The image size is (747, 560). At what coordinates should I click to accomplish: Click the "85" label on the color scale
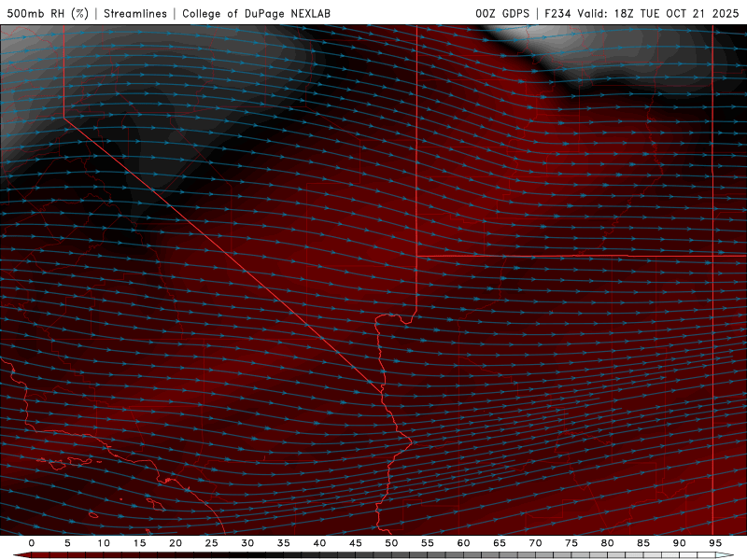pyautogui.click(x=643, y=543)
